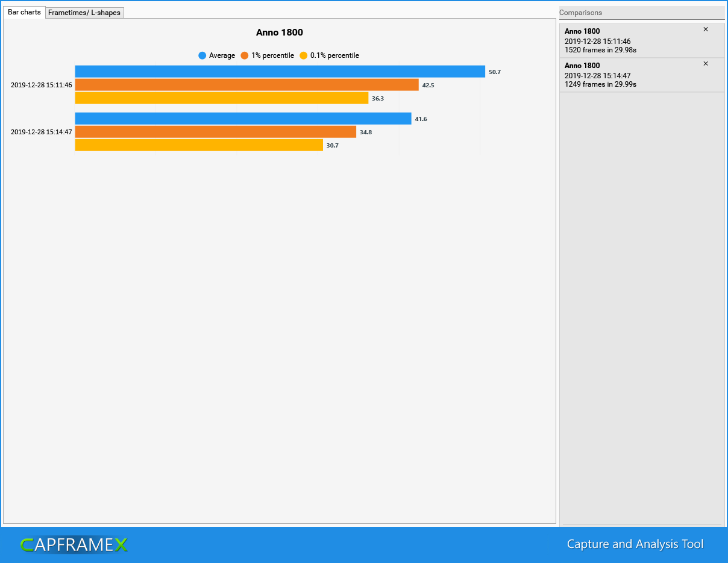Click the 2019-12-28 15:11:46 axis label
This screenshot has height=563, width=728.
coord(42,85)
